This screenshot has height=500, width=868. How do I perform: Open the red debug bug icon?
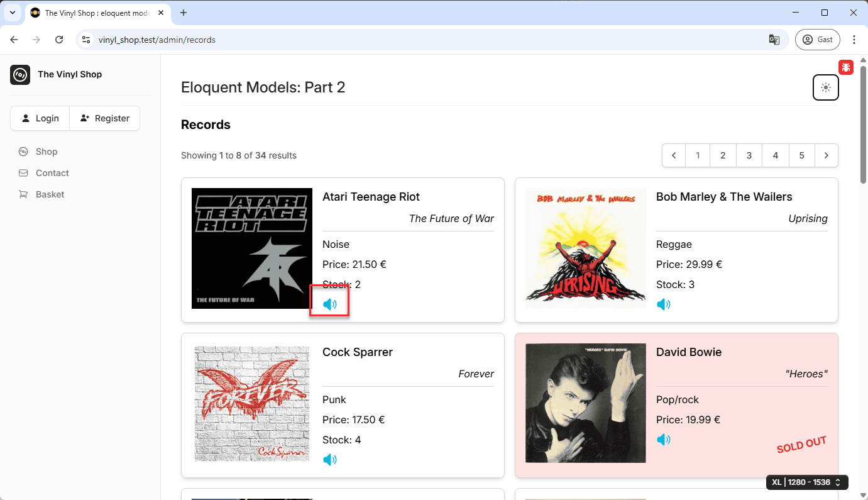(x=846, y=67)
